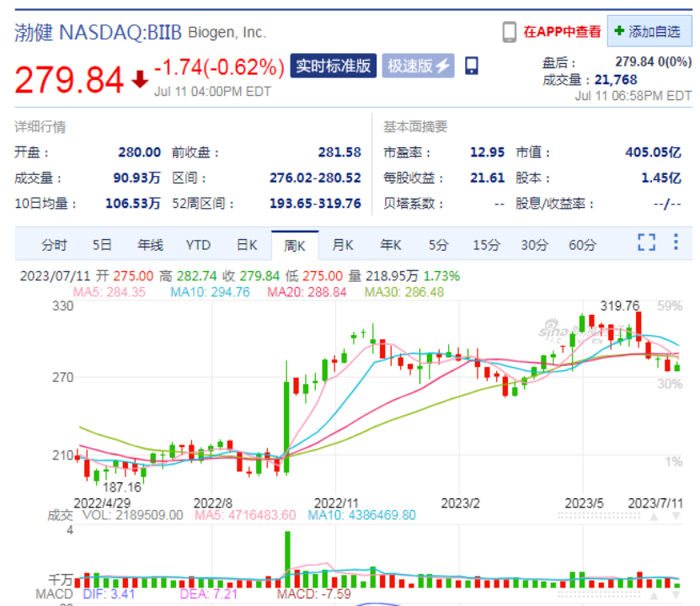Click the 2023/7/11 date axis label
This screenshot has height=606, width=700.
point(655,503)
